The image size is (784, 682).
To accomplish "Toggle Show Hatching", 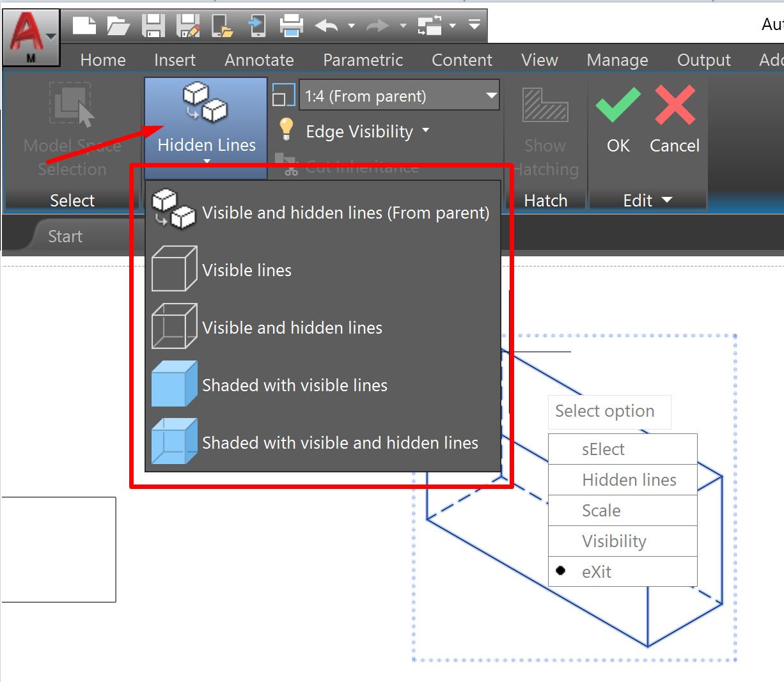I will tap(545, 121).
